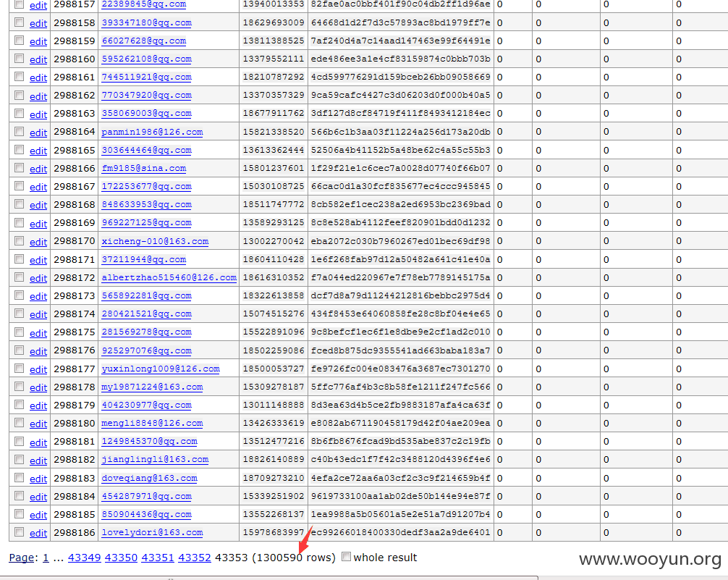
Task: Open email 393347180@qq.com
Action: click(x=147, y=22)
